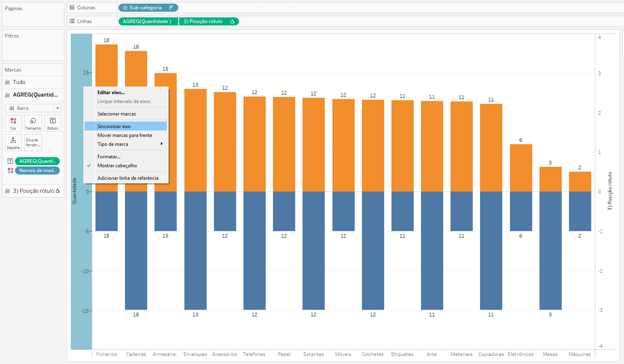This screenshot has height=364, width=624.
Task: Click the Dica de ferramenta button
Action: coord(33,142)
